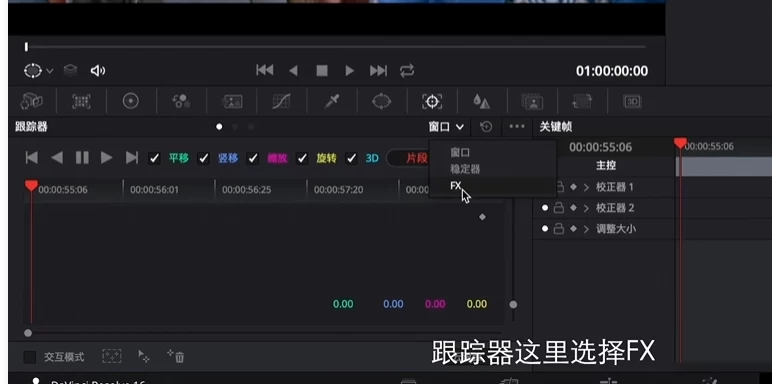Image resolution: width=772 pixels, height=384 pixels.
Task: Open the Blur palette
Action: pyautogui.click(x=482, y=101)
